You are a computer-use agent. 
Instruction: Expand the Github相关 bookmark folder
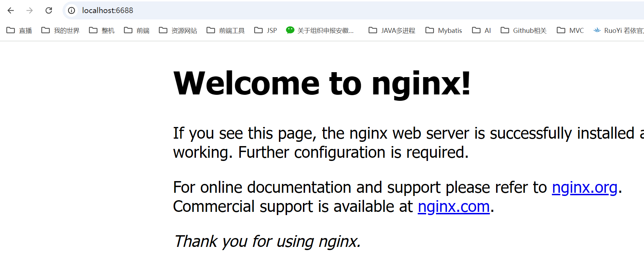[524, 30]
